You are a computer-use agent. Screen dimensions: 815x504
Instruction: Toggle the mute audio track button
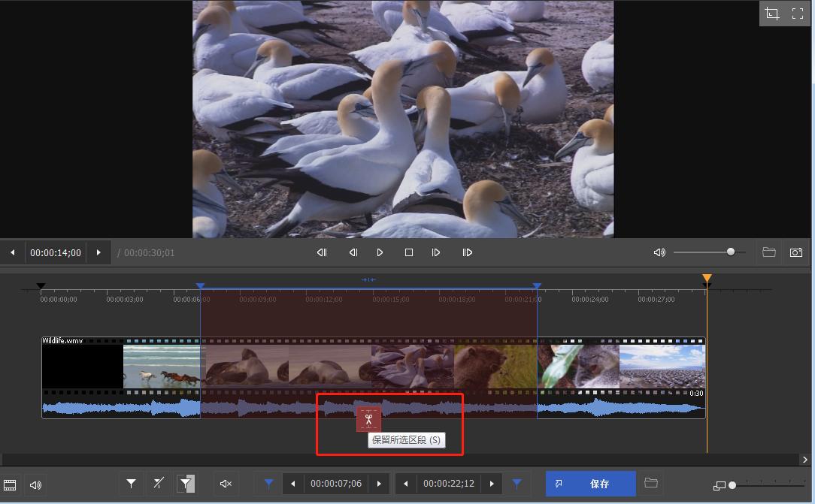pyautogui.click(x=226, y=484)
